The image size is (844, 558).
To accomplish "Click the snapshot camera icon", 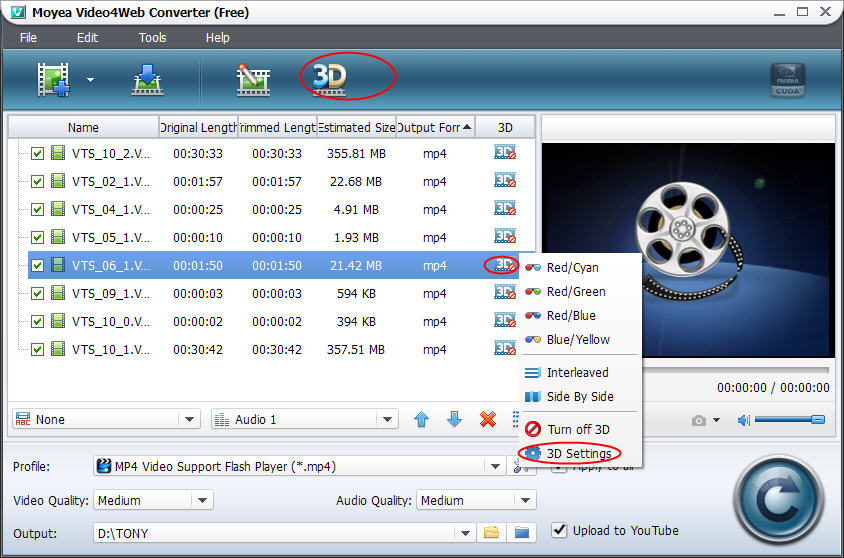I will tap(699, 420).
